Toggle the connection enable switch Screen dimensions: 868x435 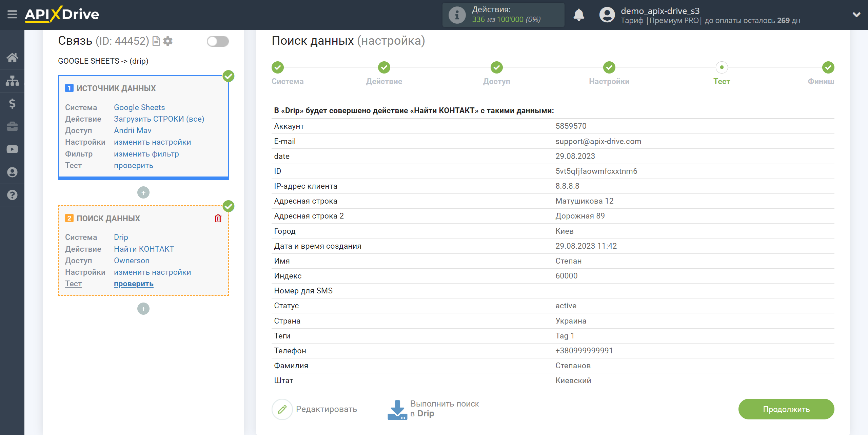tap(218, 41)
